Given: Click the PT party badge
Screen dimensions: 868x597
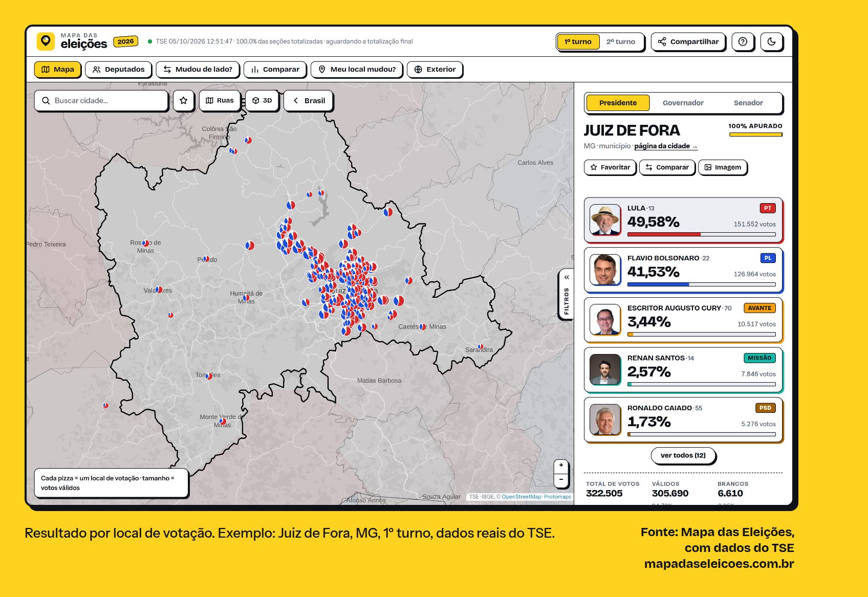Looking at the screenshot, I should pos(767,208).
